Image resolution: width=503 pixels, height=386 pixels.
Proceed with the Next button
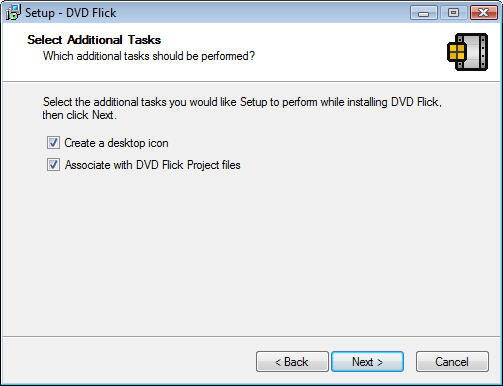(367, 362)
